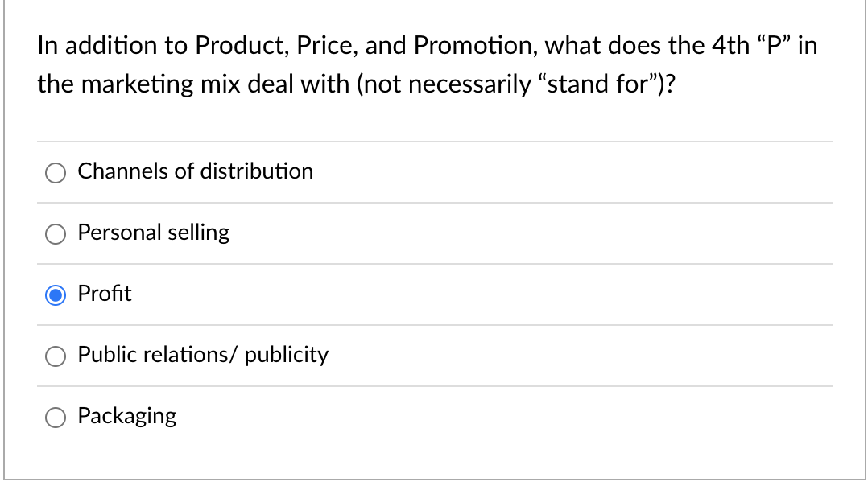This screenshot has width=868, height=486.
Task: Change the answer from Profit to Packaging
Action: pos(56,417)
